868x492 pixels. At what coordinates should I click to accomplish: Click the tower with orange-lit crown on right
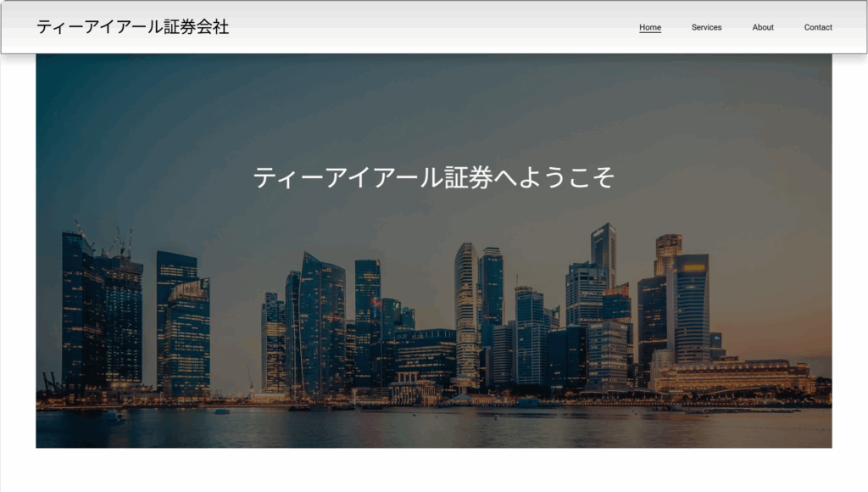668,253
